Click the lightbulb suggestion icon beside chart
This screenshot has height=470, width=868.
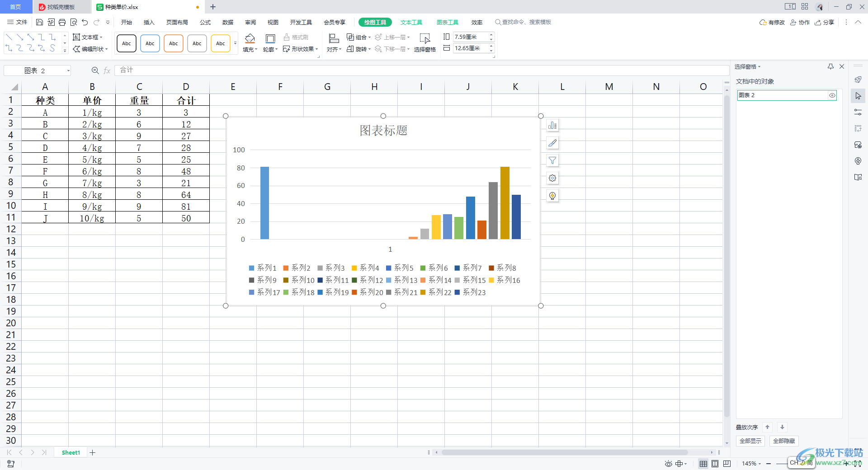[x=552, y=196]
